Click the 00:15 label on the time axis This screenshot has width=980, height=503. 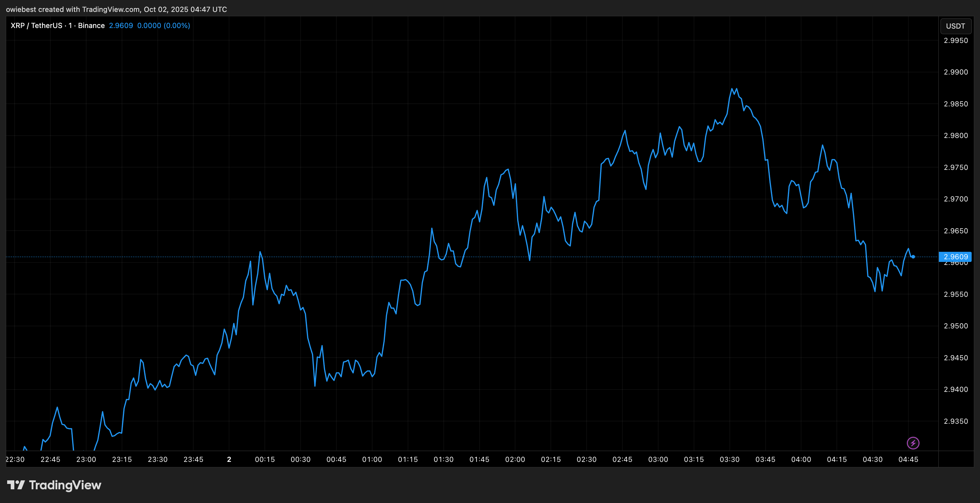tap(265, 459)
